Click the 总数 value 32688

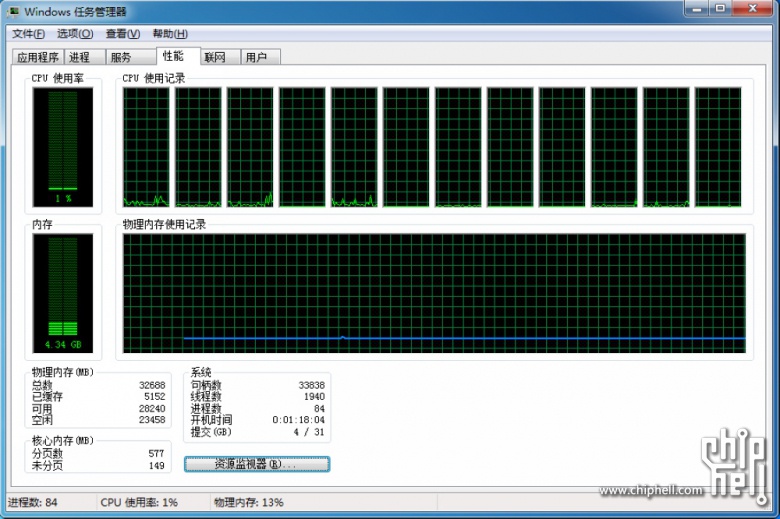click(x=152, y=385)
